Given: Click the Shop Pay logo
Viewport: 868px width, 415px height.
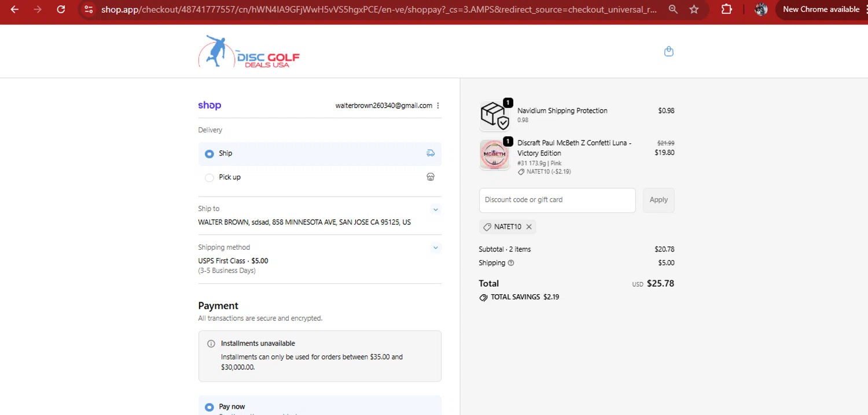Looking at the screenshot, I should coord(209,105).
